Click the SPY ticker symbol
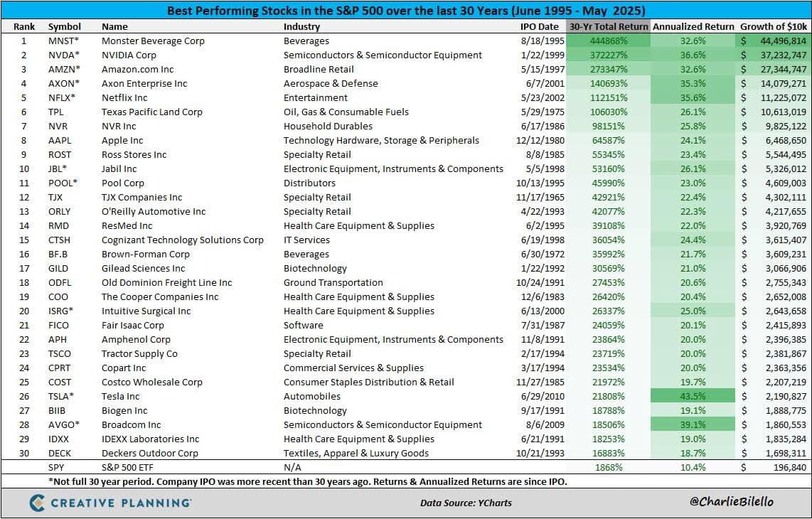 56,468
